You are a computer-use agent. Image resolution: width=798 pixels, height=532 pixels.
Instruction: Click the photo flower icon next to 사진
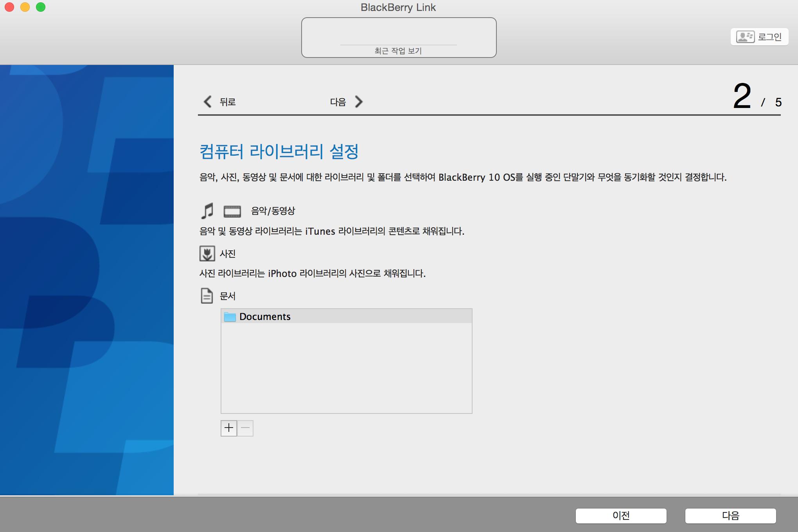coord(207,253)
